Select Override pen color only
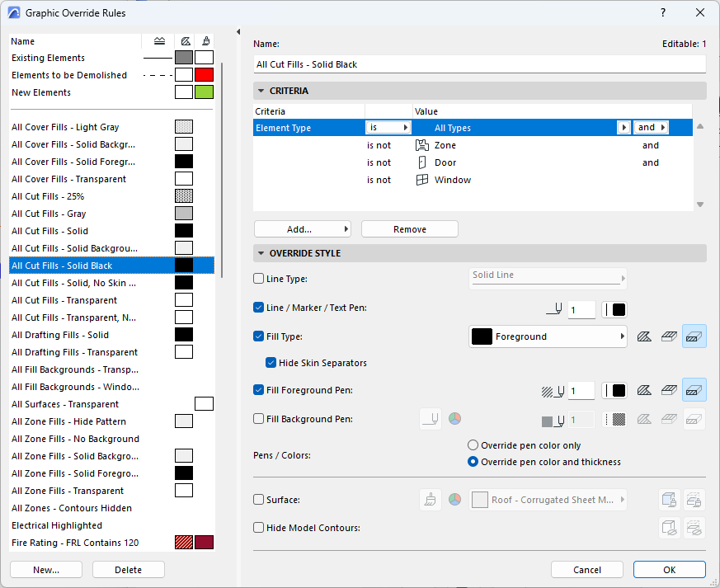 pos(473,445)
